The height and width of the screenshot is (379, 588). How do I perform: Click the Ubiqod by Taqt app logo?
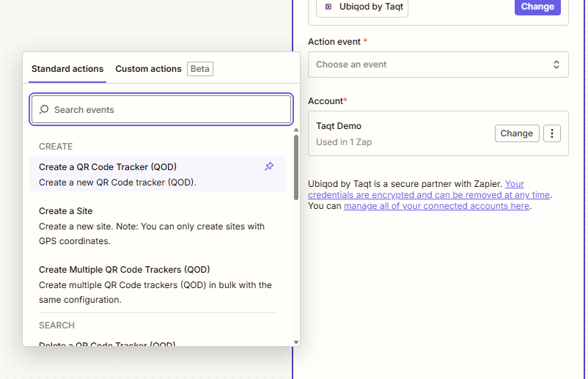[328, 7]
